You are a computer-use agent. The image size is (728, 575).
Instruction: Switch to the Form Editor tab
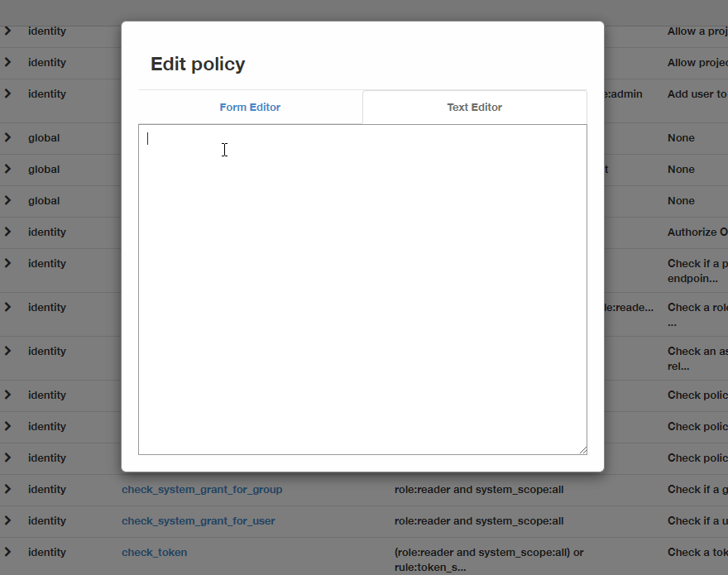click(250, 107)
